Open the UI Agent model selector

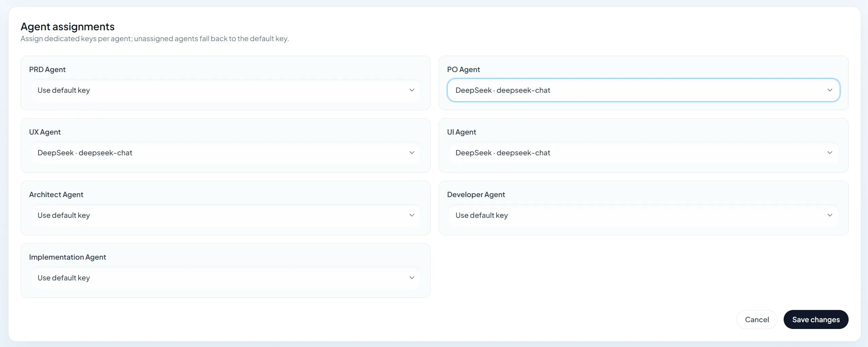(644, 153)
